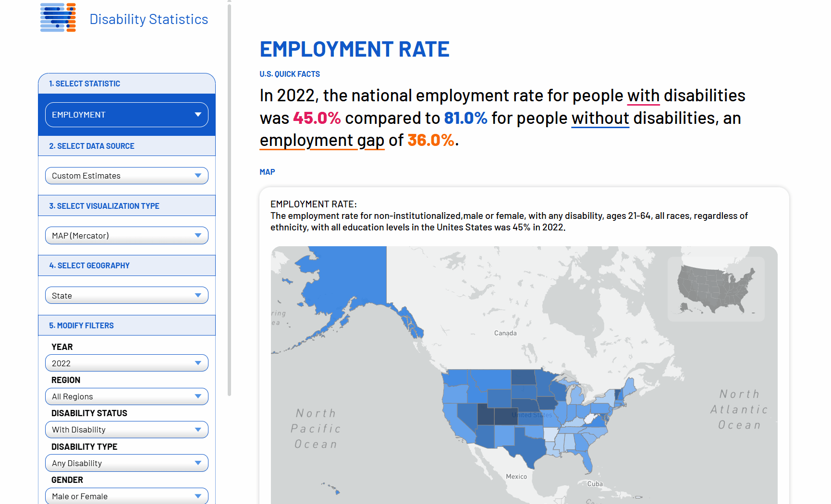Viewport: 831px width, 504px height.
Task: Click the "5. Modify Filters" section header
Action: tap(127, 325)
